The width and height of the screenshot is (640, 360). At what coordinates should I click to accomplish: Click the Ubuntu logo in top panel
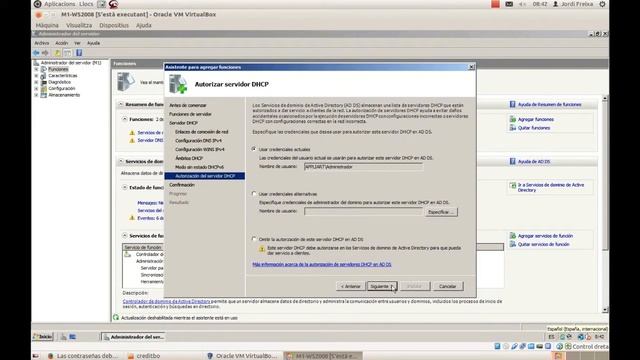point(37,4)
